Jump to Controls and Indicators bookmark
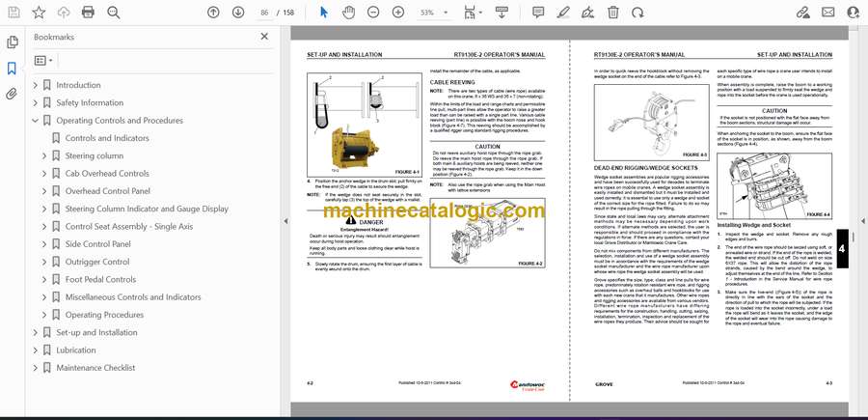 (106, 138)
